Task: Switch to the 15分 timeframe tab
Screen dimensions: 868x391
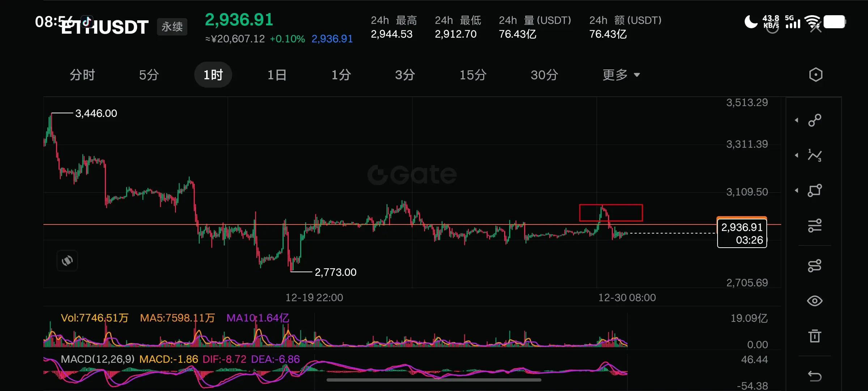Action: tap(473, 75)
